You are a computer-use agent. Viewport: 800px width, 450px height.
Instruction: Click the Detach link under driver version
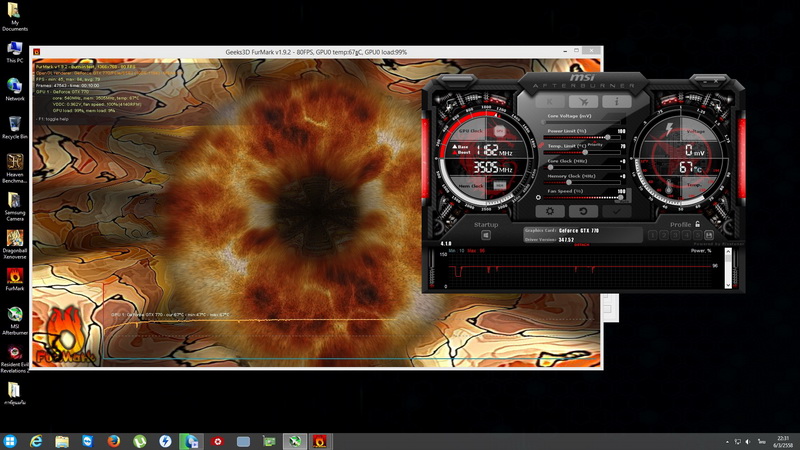582,245
